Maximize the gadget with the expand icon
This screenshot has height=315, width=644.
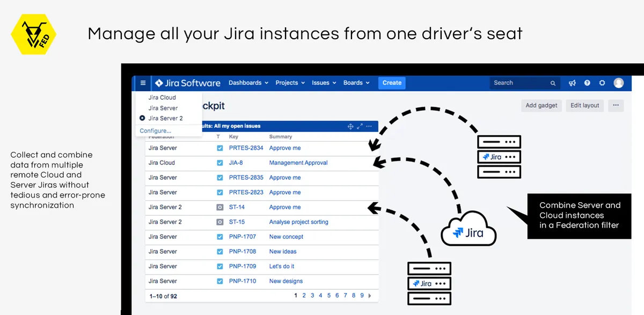coord(360,126)
